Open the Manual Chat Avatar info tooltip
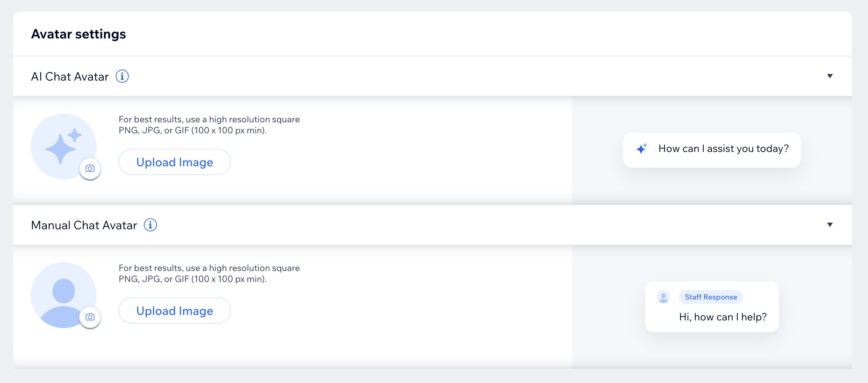The width and height of the screenshot is (868, 383). tap(150, 225)
